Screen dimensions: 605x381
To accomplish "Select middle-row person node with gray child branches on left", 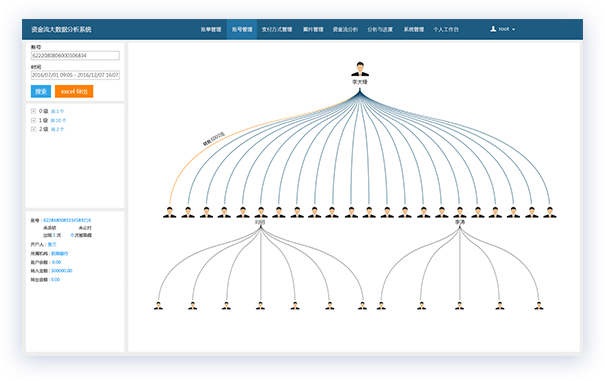I will 260,212.
